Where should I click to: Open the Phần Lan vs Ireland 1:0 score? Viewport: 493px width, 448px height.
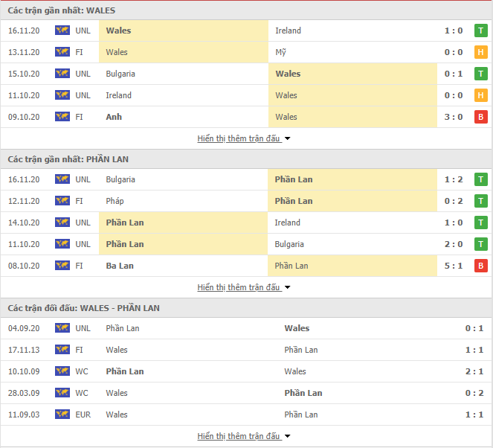tap(454, 223)
